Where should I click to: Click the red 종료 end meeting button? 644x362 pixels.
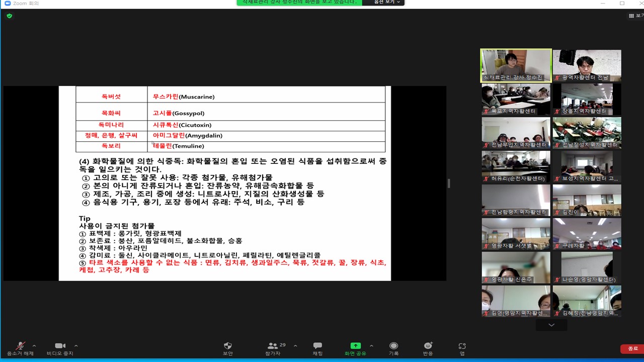(632, 349)
